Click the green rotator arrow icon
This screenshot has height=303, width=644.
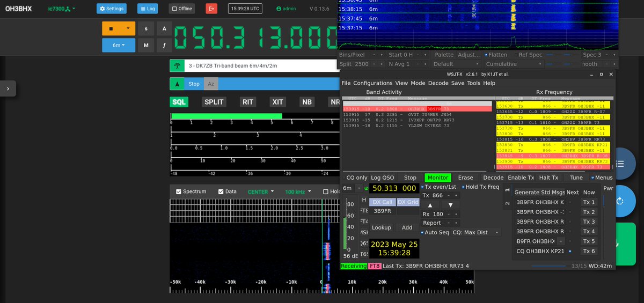coord(177,84)
